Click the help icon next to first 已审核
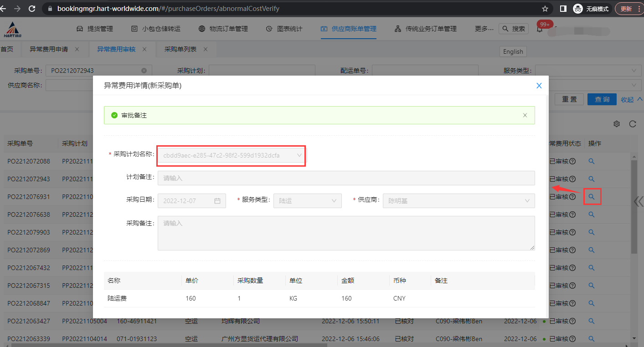This screenshot has height=347, width=644. [x=572, y=161]
